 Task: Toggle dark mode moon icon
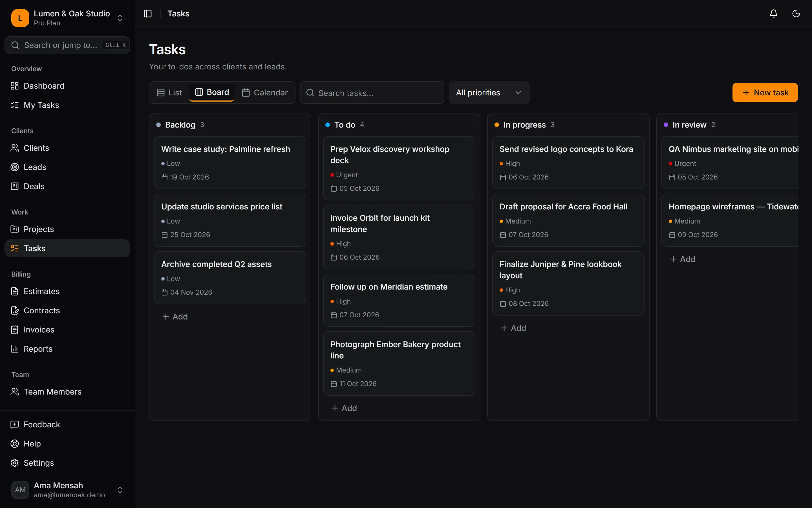click(x=796, y=14)
